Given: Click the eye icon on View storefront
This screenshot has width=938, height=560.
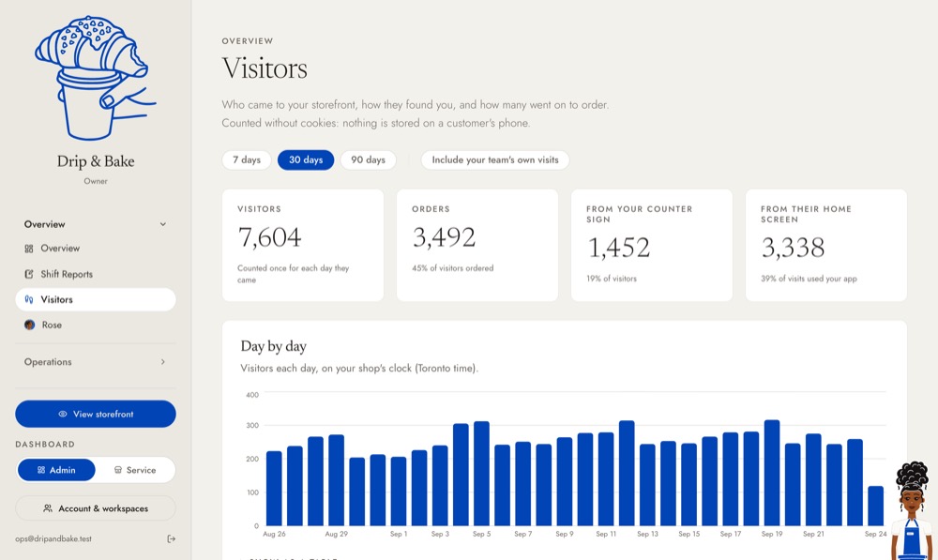Looking at the screenshot, I should coord(62,414).
